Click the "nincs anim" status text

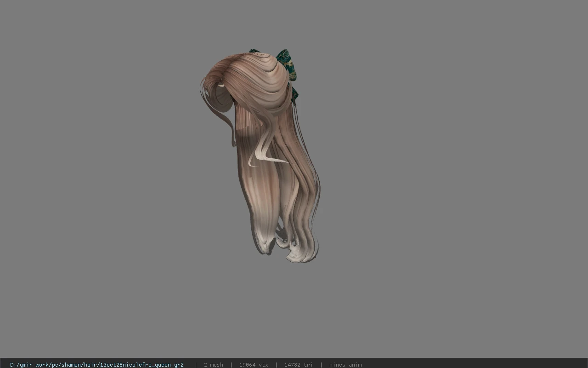pos(345,365)
